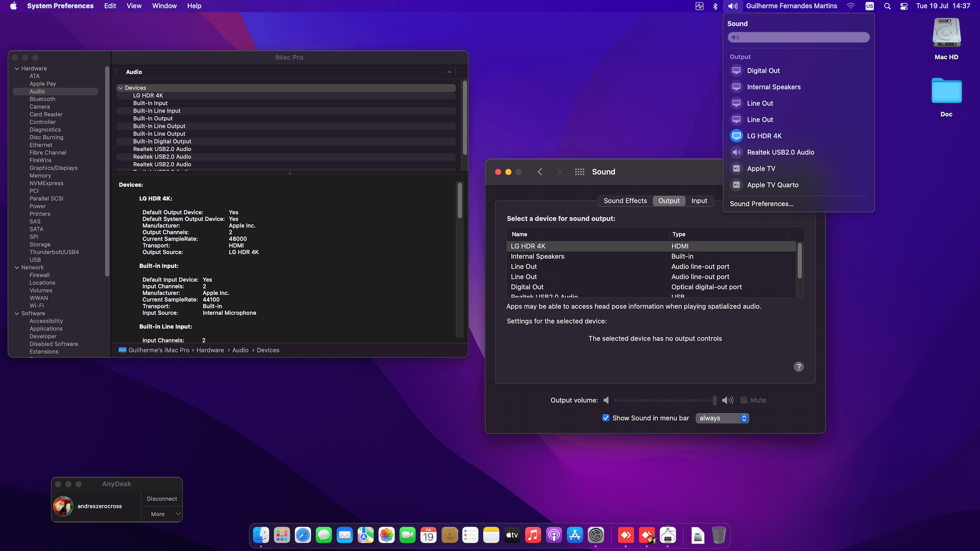This screenshot has width=980, height=551.
Task: Open Notes from the Dock
Action: click(491, 535)
